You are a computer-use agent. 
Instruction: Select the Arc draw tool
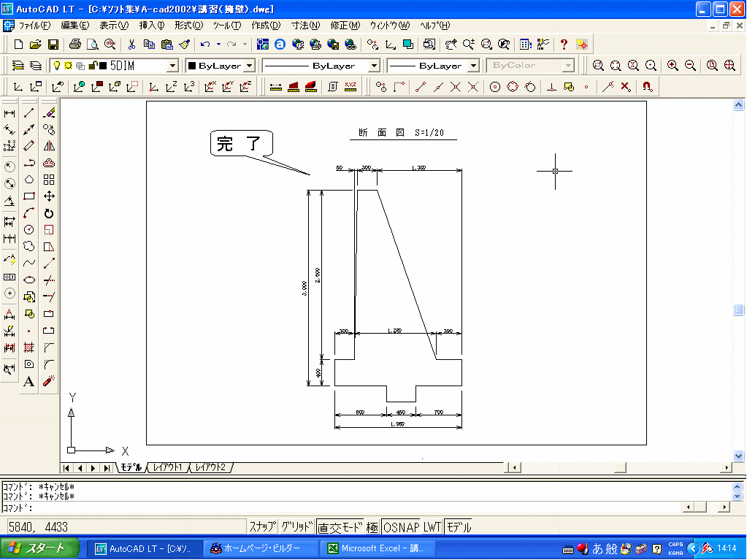pos(29,213)
